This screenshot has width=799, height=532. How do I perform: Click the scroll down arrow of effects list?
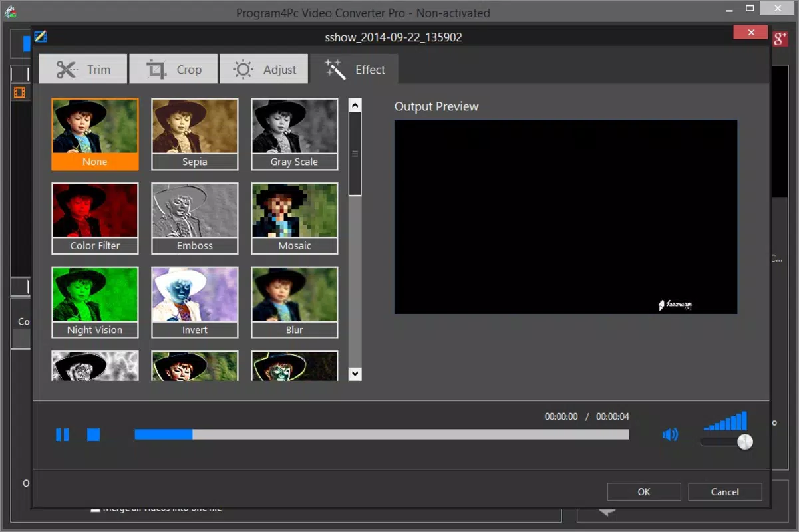pos(355,374)
